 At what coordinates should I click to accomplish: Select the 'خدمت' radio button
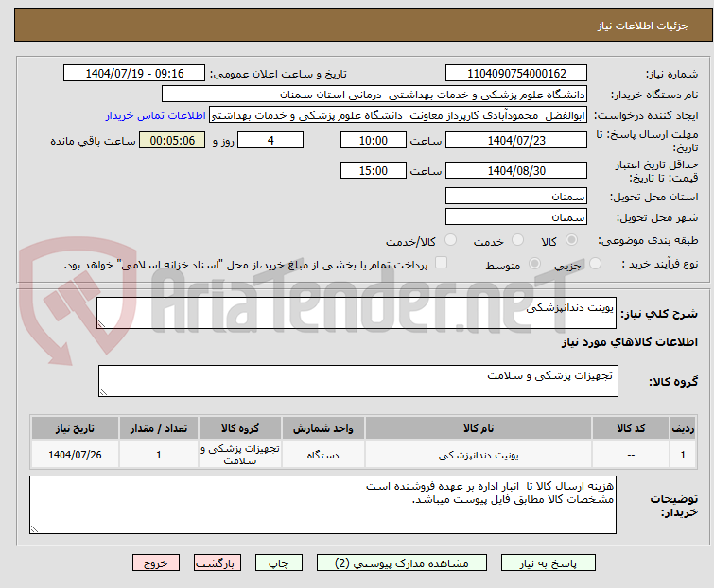pos(517,240)
